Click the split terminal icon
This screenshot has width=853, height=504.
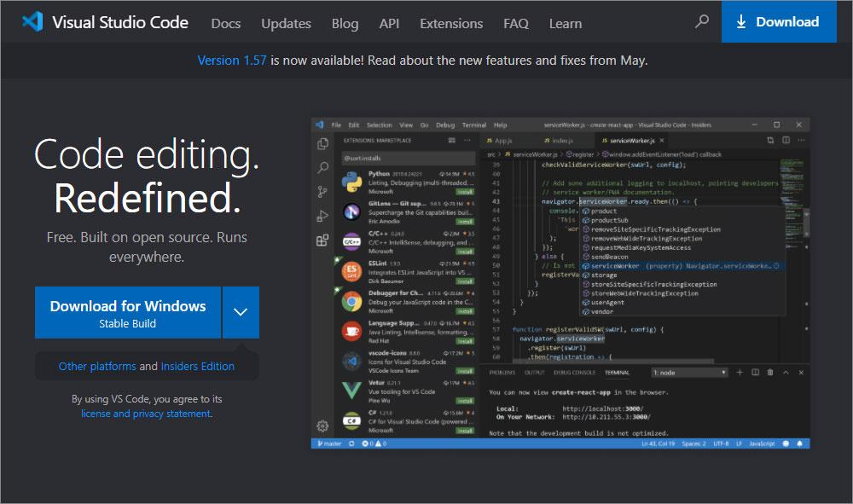(755, 373)
